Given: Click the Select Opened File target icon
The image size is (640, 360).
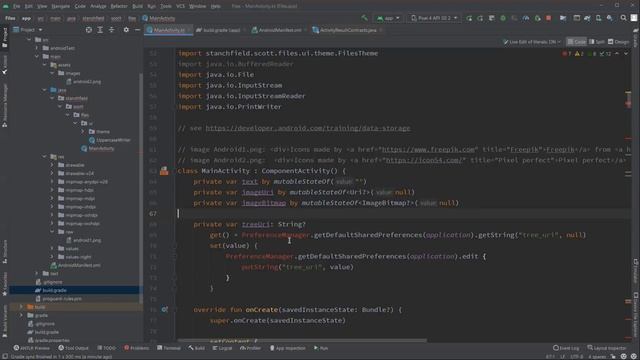Looking at the screenshot, I should tap(89, 30).
